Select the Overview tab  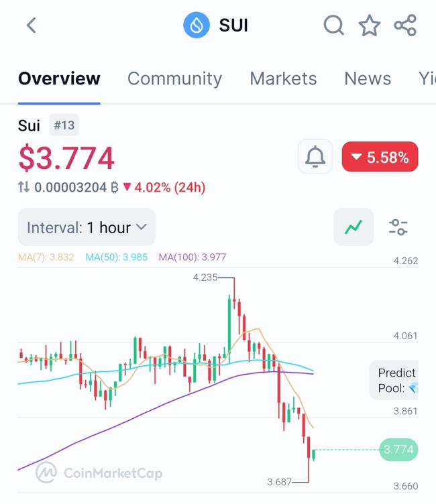click(x=59, y=78)
